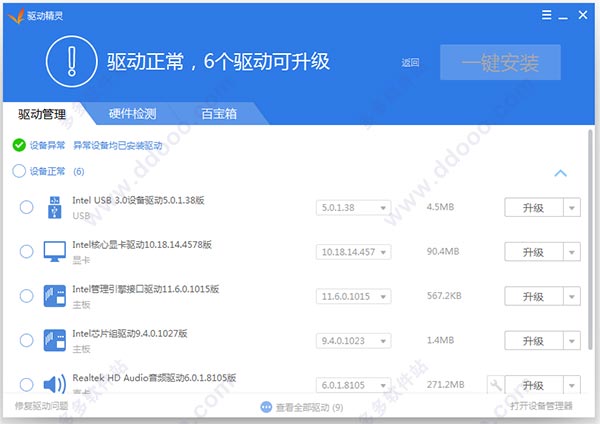Click the chat bubble icon near 查看全部驱动

click(x=266, y=407)
